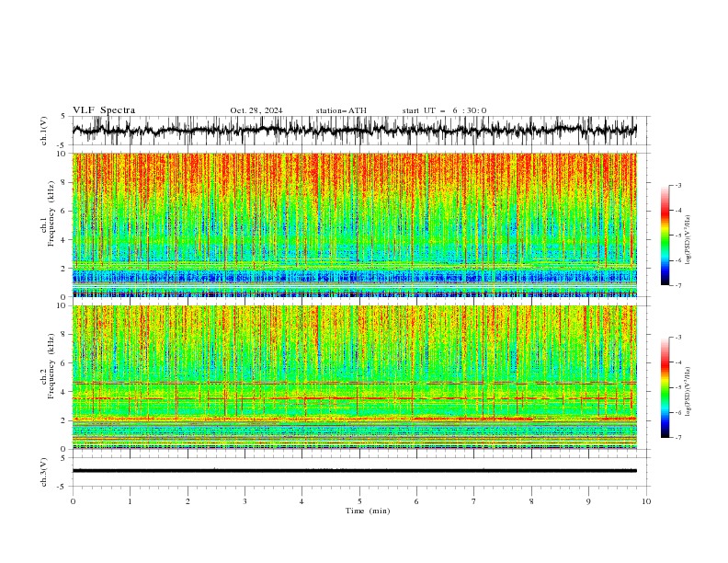Click the ch.1 "Frequency (kHz)" axis label
This screenshot has width=728, height=563.
[x=51, y=213]
